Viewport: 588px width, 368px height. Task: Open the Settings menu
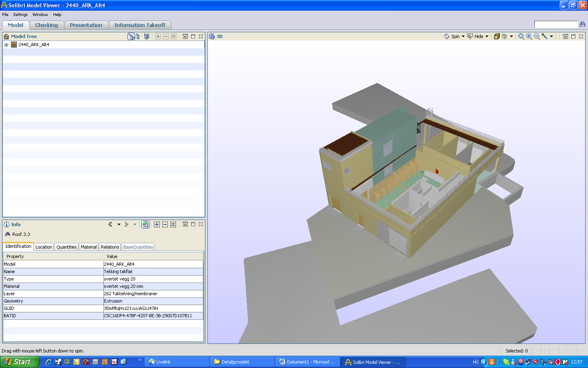pos(20,14)
